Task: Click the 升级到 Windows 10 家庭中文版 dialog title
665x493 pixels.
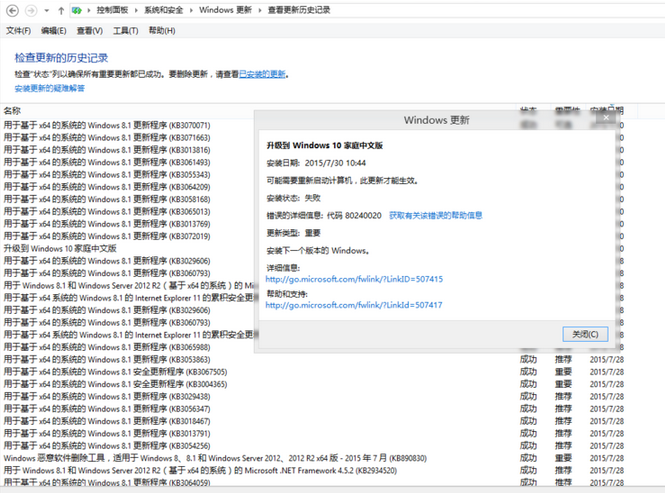Action: (324, 146)
